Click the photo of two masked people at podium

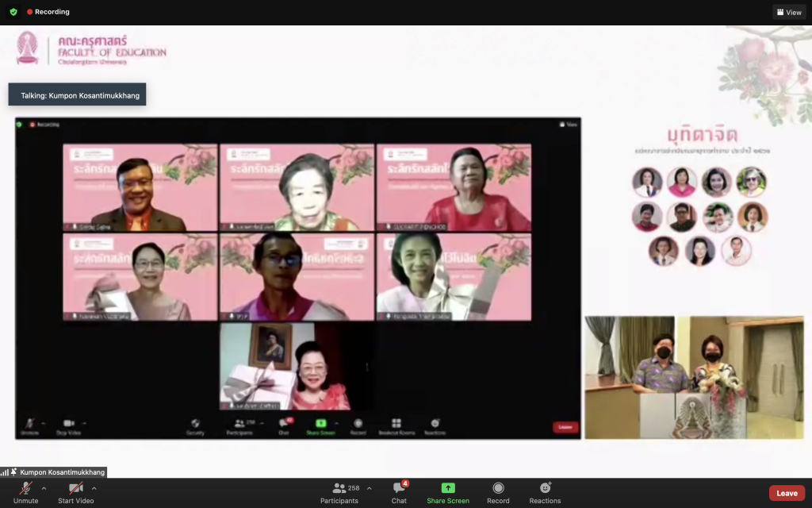click(x=694, y=377)
